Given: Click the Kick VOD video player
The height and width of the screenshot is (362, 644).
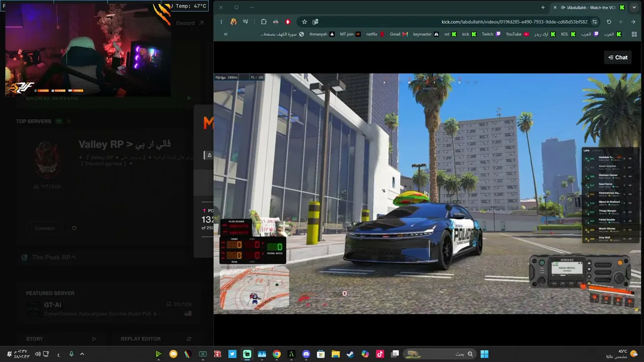Looking at the screenshot, I should (x=427, y=194).
